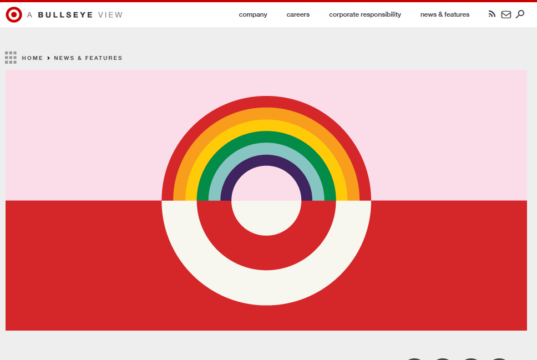Click the rainbow bullseye hero image
This screenshot has width=537, height=360.
tap(266, 200)
